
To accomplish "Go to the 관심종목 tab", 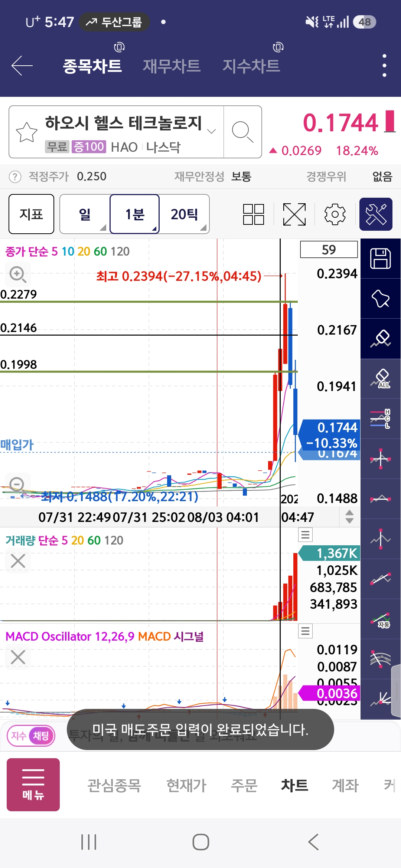I will [x=114, y=785].
